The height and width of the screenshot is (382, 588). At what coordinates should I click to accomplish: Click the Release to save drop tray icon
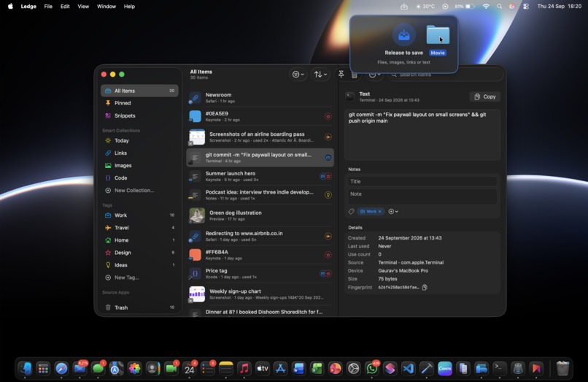[x=404, y=35]
